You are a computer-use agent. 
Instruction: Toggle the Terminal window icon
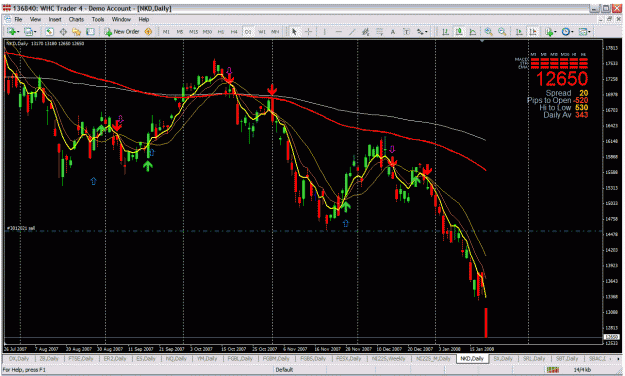point(90,31)
